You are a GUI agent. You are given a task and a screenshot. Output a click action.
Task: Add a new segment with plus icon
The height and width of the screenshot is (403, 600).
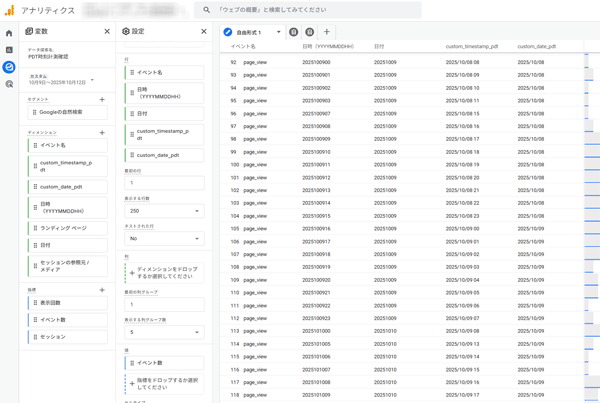click(x=102, y=100)
